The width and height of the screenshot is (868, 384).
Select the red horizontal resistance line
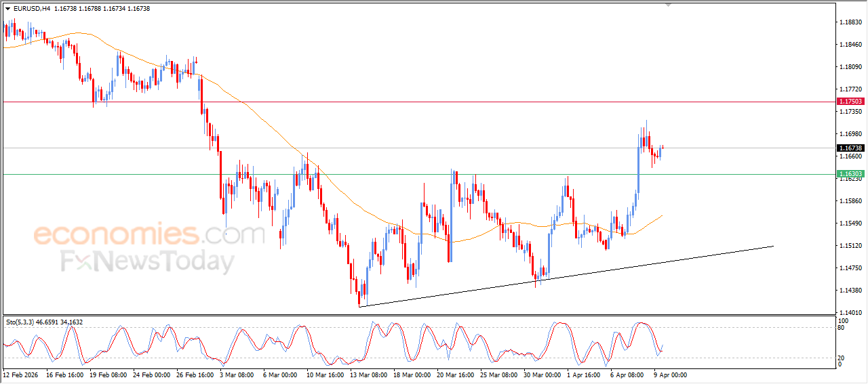coord(407,102)
